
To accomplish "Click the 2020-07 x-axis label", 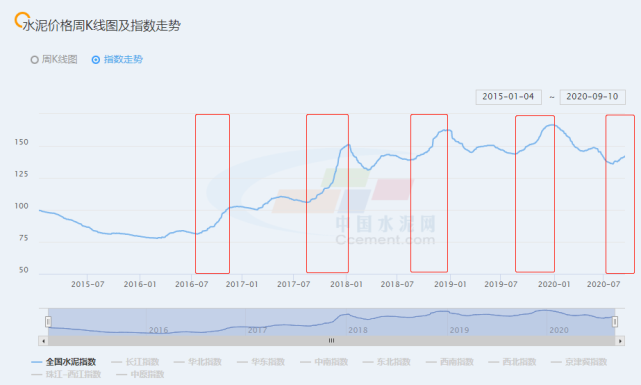I will point(603,284).
